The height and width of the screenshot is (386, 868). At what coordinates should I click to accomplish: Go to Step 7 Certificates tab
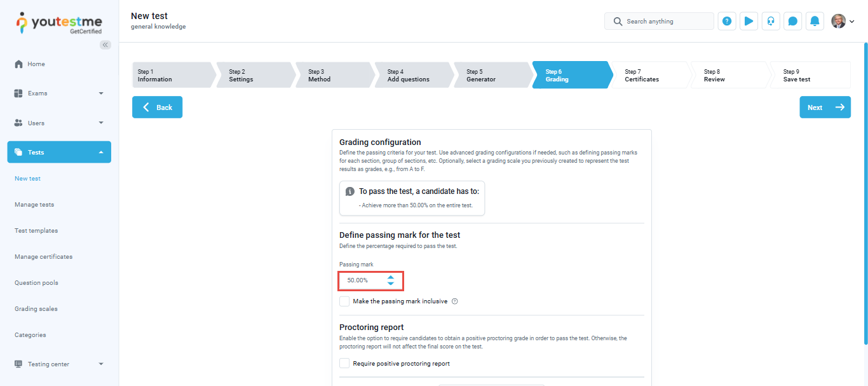(648, 76)
